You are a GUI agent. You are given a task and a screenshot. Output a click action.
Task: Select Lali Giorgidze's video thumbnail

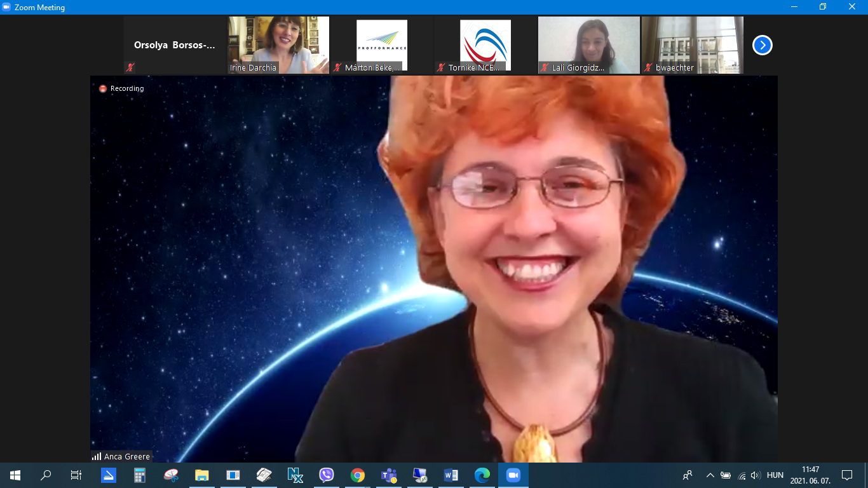click(x=588, y=44)
